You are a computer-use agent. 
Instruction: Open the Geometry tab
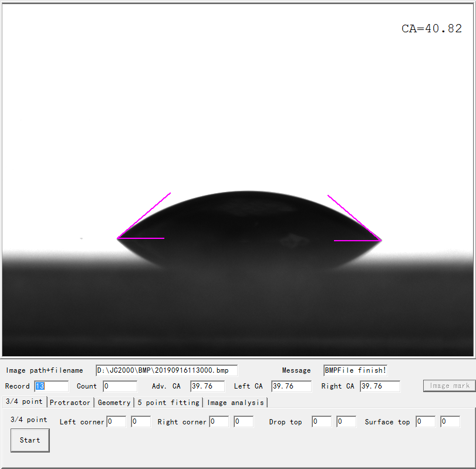(114, 402)
